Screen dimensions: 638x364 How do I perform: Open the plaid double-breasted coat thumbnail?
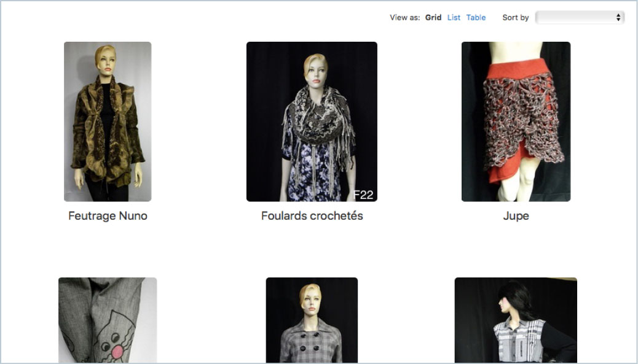pyautogui.click(x=312, y=320)
